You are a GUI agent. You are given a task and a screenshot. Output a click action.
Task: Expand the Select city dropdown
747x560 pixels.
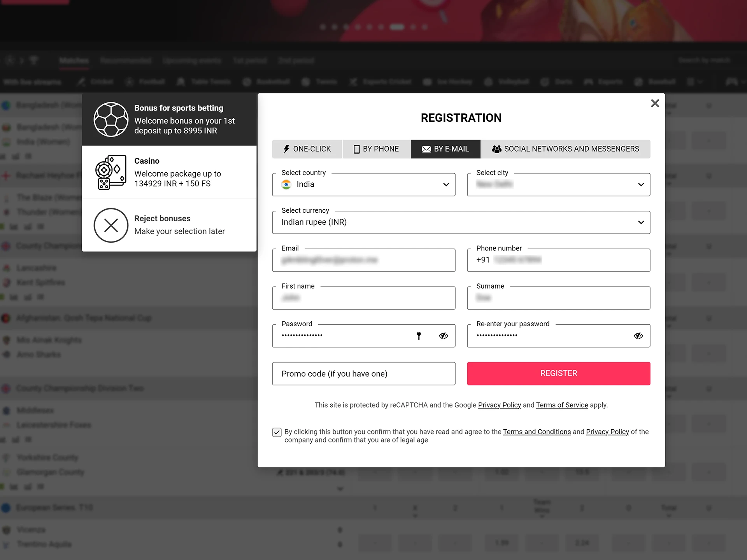pos(640,184)
